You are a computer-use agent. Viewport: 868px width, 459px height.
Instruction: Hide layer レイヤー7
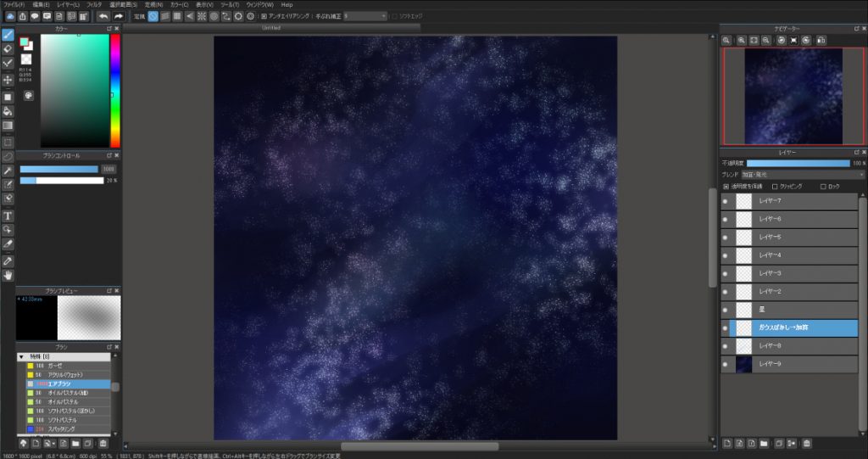point(726,201)
